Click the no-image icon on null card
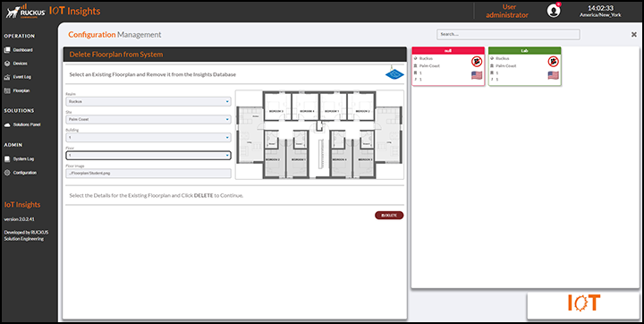The width and height of the screenshot is (644, 324). [x=477, y=62]
